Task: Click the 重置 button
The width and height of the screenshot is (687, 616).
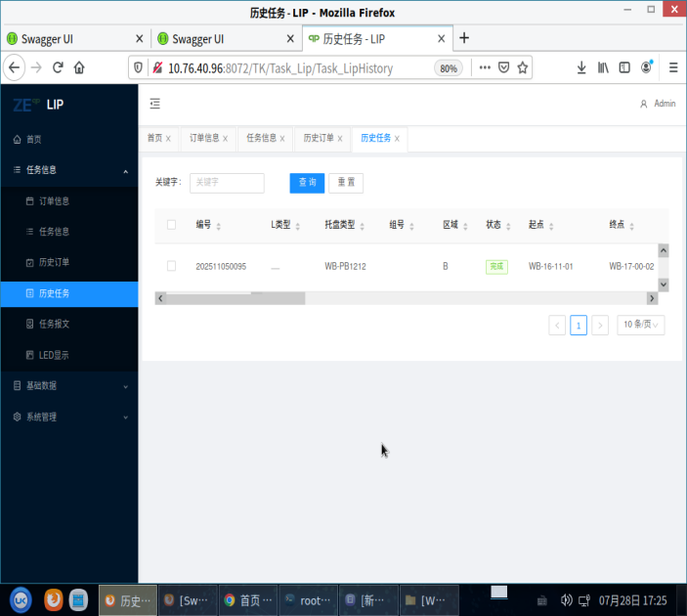Action: click(346, 183)
